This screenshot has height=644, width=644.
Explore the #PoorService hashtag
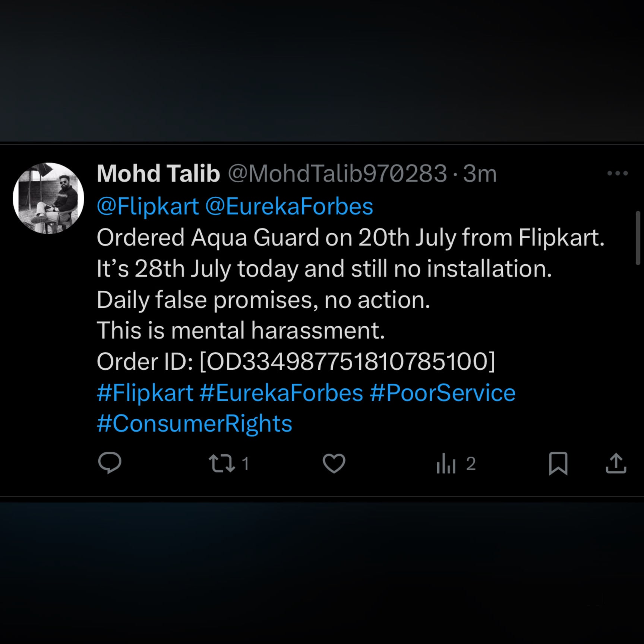click(x=443, y=392)
